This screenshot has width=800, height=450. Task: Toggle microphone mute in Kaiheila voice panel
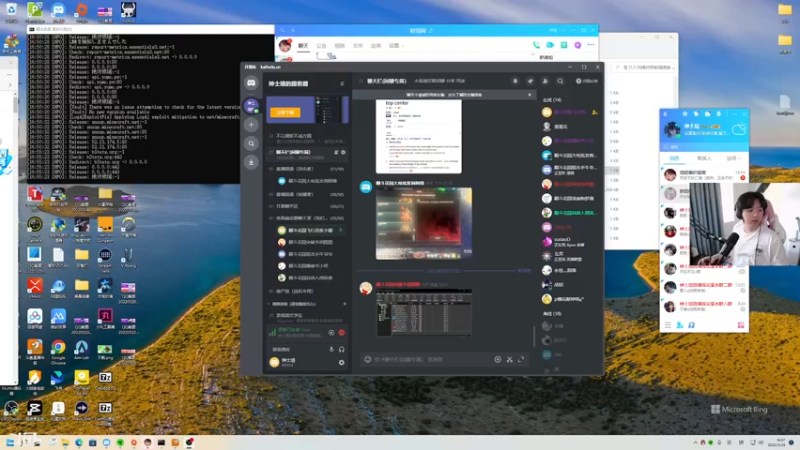pos(331,349)
